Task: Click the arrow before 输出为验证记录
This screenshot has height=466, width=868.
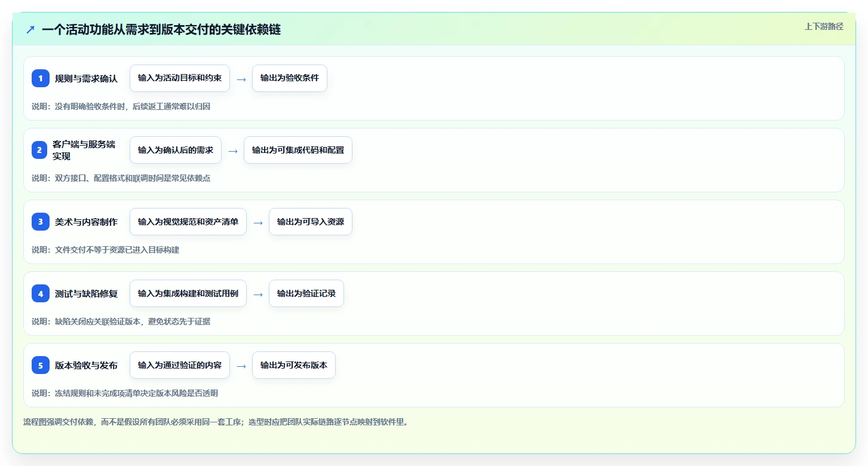Action: tap(258, 294)
